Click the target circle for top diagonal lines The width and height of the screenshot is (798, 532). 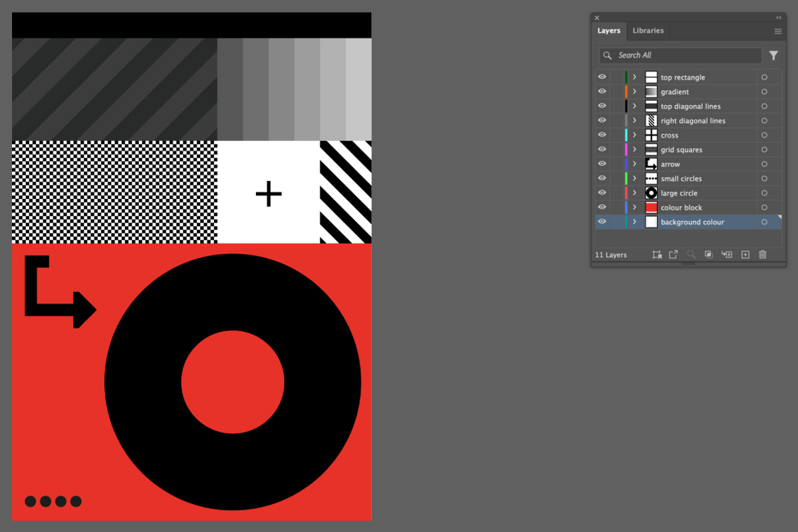[x=764, y=106]
